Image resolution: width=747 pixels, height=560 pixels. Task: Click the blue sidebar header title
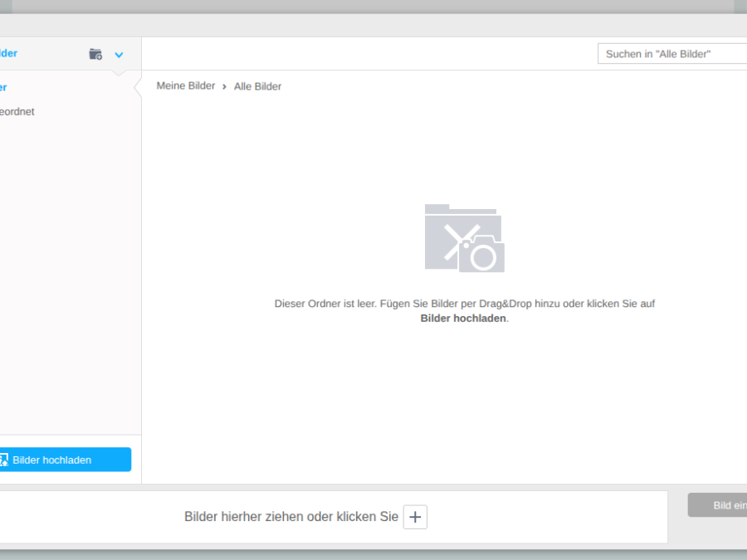click(8, 53)
